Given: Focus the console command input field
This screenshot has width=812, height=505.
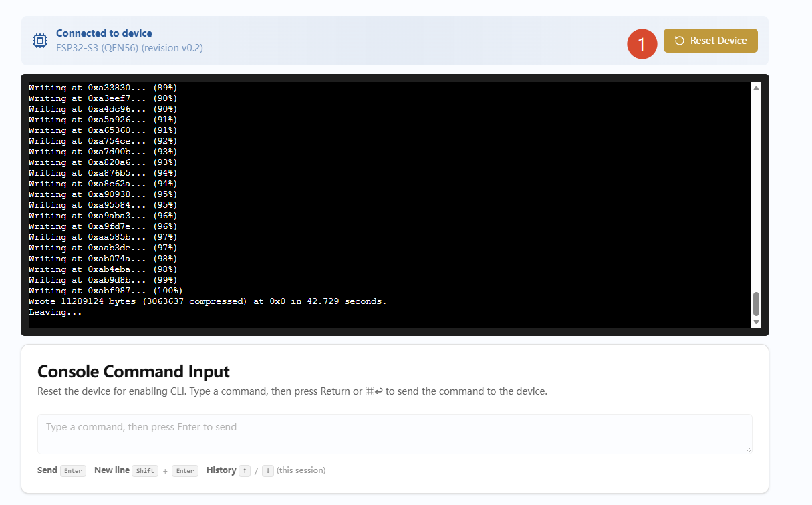Looking at the screenshot, I should (x=395, y=434).
